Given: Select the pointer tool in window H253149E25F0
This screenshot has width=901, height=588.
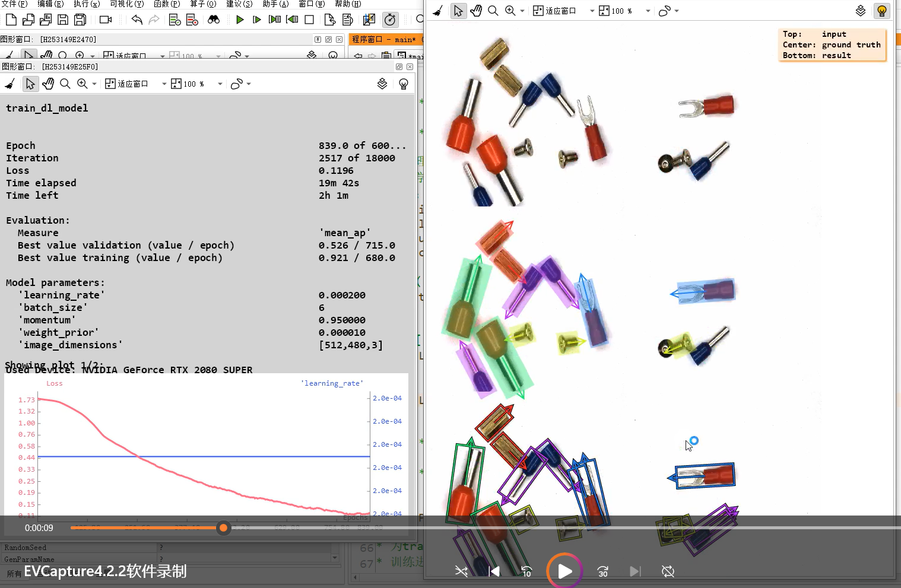Looking at the screenshot, I should click(x=30, y=84).
